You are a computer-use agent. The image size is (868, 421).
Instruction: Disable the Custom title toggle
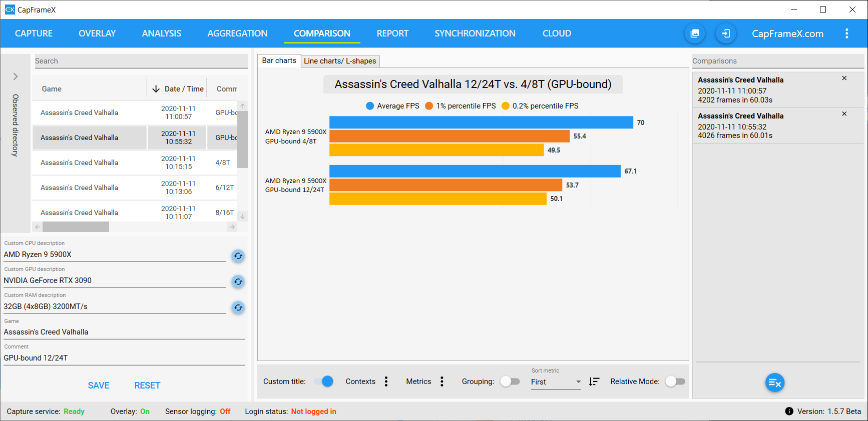[324, 381]
